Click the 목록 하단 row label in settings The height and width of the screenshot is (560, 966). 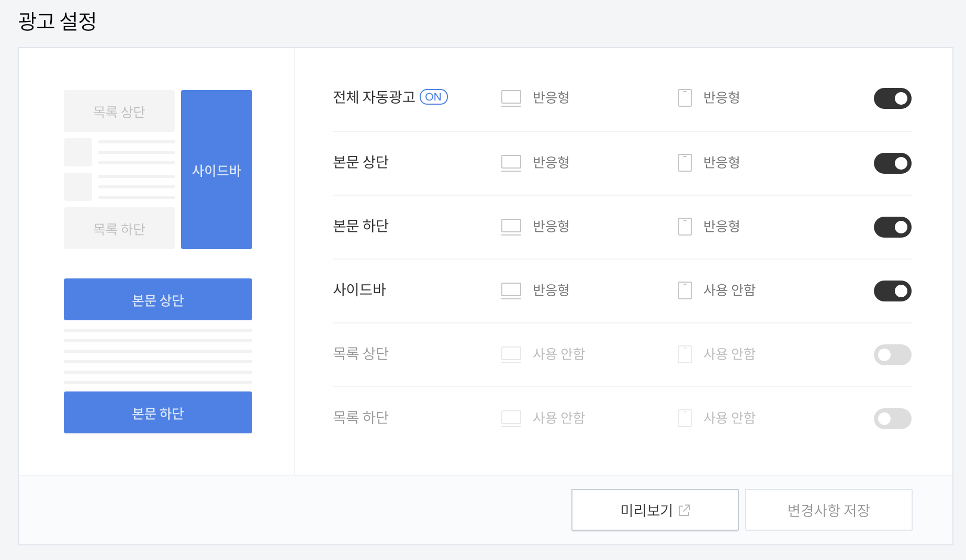point(361,418)
